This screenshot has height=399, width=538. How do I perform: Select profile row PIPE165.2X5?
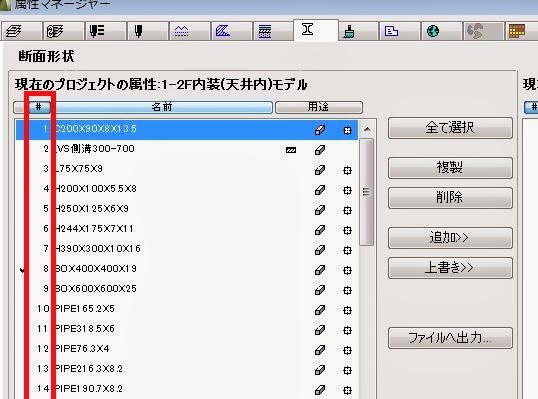187,309
